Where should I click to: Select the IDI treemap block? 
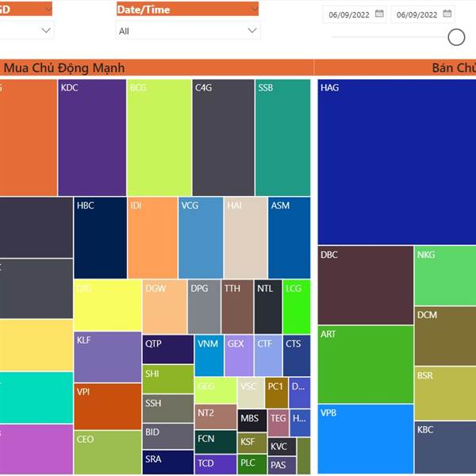pos(152,238)
